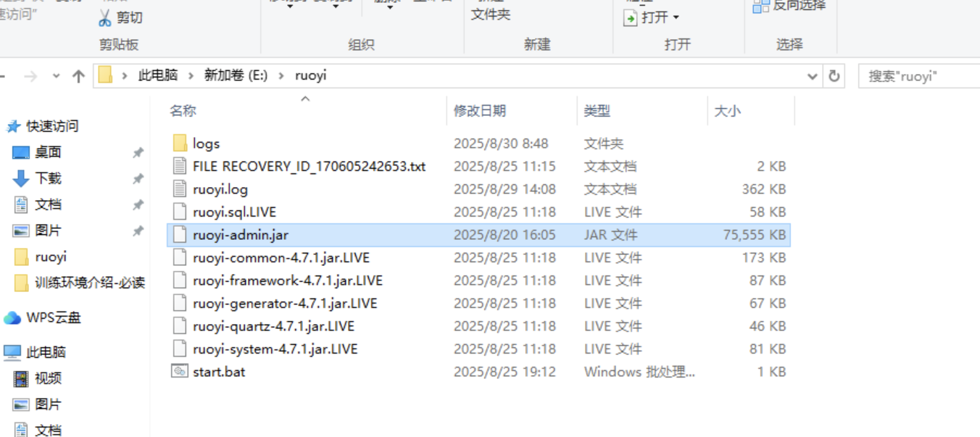Viewport: 980px width, 437px height.
Task: Open WPS云盘 cloud icon in sidebar
Action: tap(12, 317)
